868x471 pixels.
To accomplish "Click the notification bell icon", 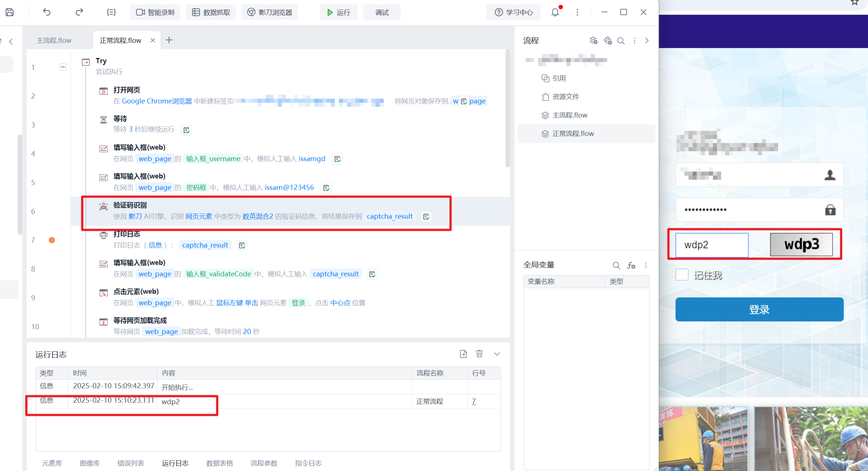I will [x=555, y=12].
